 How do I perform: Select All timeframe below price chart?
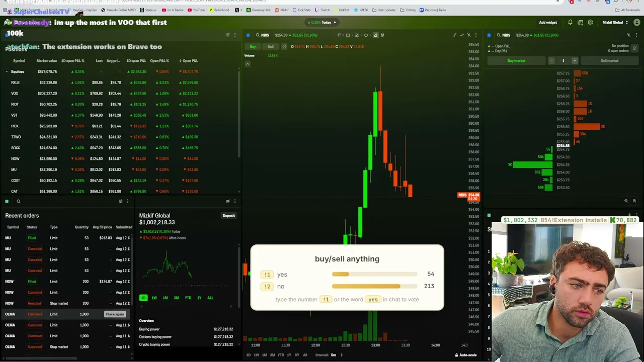pyautogui.click(x=305, y=355)
